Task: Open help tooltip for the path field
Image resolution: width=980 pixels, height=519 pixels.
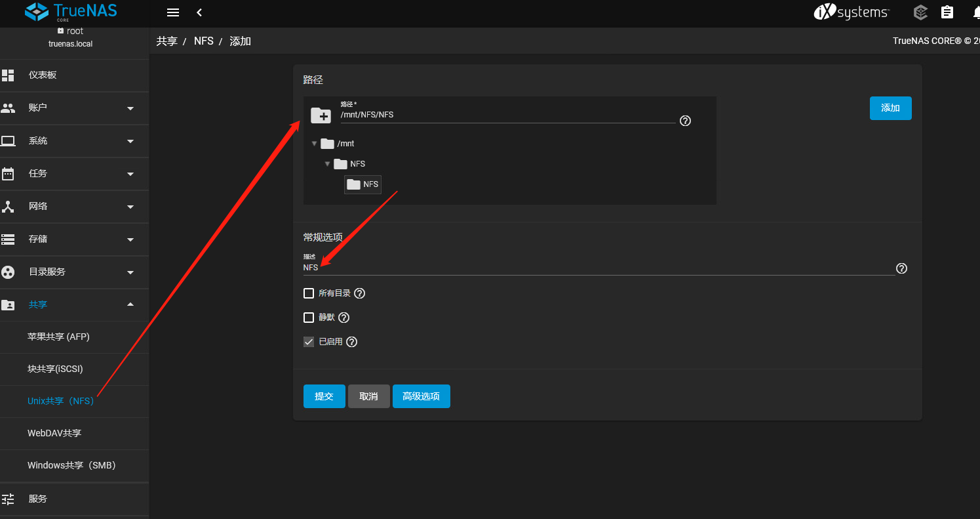Action: coord(685,121)
